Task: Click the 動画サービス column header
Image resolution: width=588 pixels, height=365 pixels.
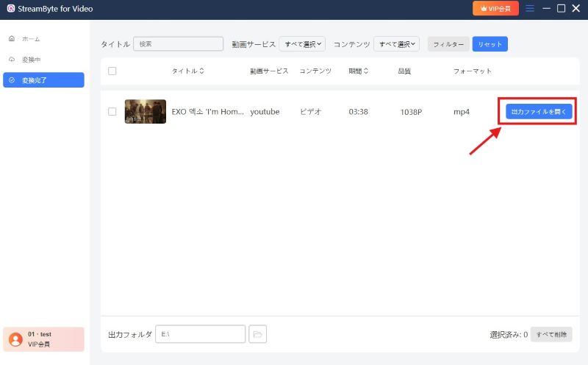Action: point(269,71)
